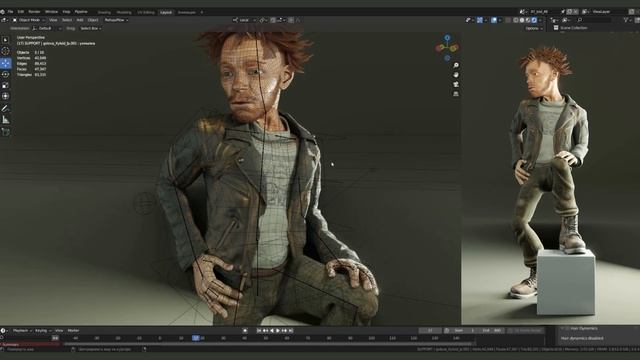
Task: Open the Pipeline menu
Action: click(x=81, y=12)
